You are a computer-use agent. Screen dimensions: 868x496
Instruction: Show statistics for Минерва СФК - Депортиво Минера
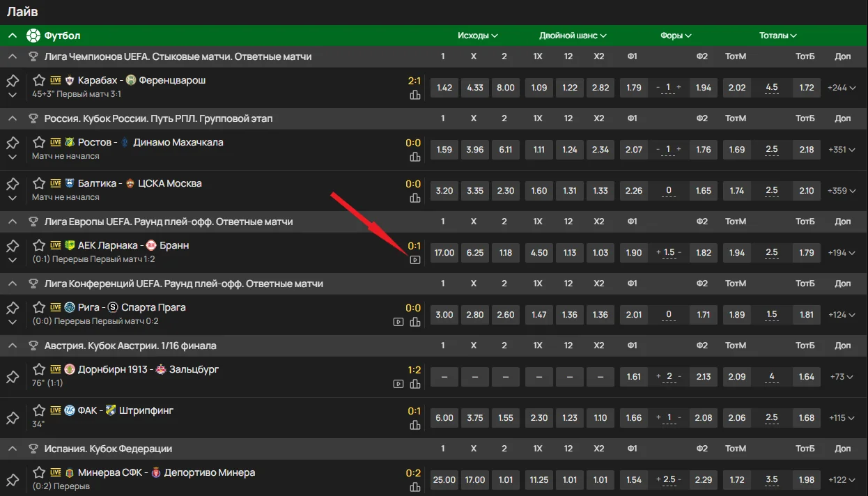[x=415, y=487]
